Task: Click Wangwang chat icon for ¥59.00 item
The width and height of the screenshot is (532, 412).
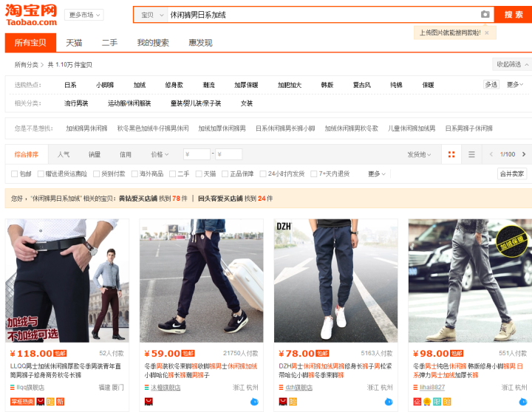Action: (254, 402)
